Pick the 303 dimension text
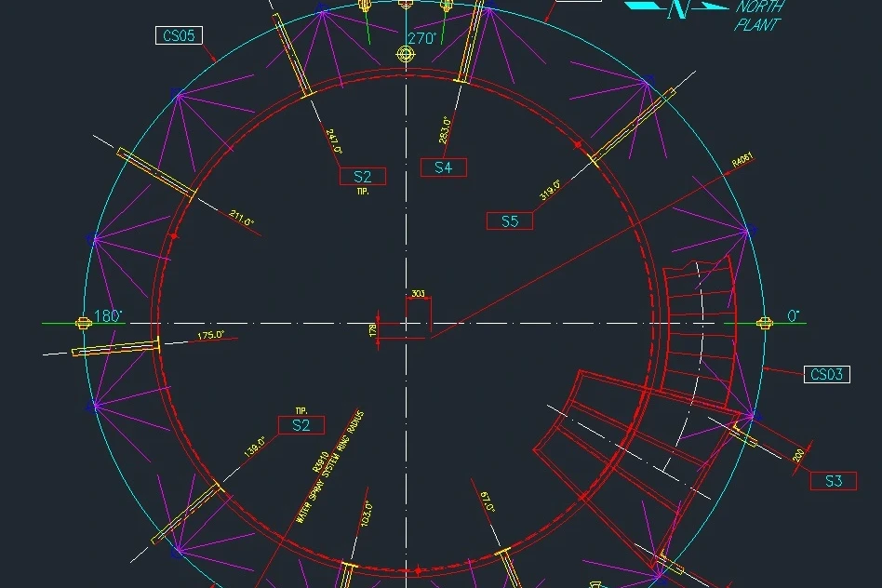882x588 pixels. [418, 294]
